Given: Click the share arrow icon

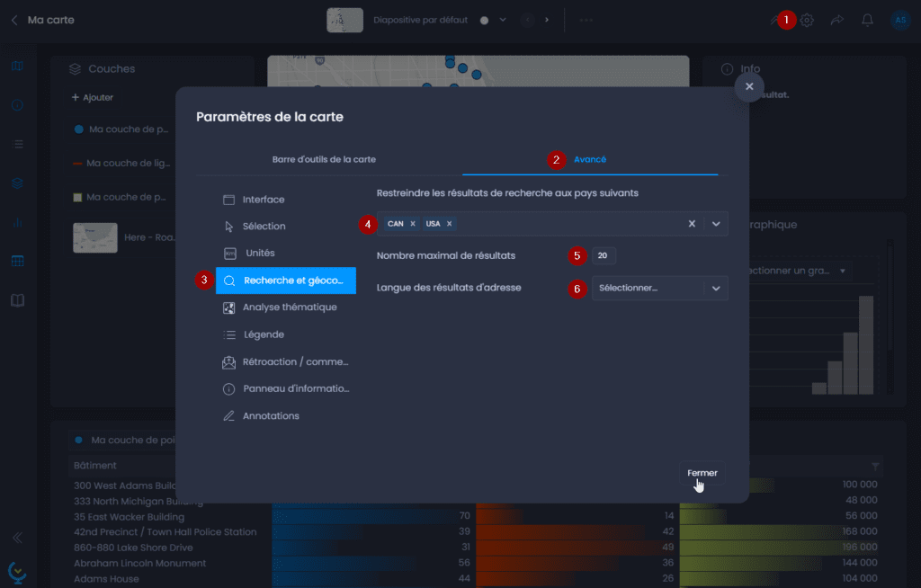Looking at the screenshot, I should coord(837,20).
